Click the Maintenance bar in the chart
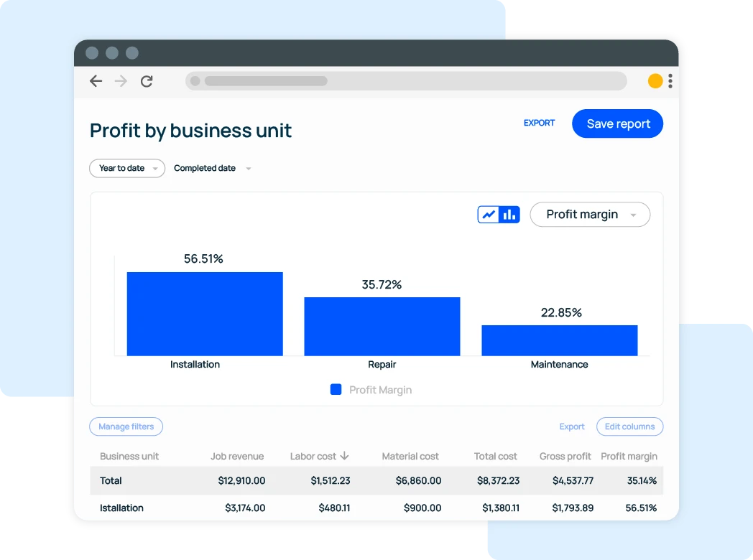The height and width of the screenshot is (560, 753). click(560, 340)
